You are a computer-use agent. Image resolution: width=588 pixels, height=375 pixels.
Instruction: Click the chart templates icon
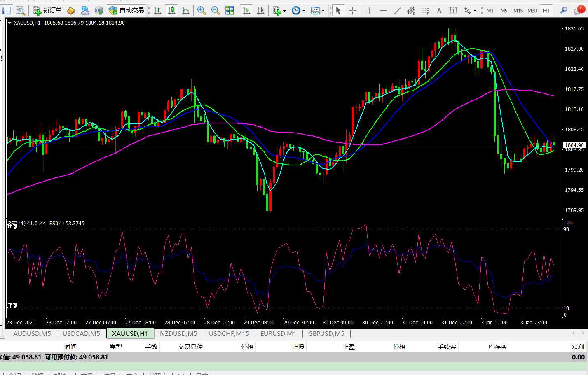pyautogui.click(x=315, y=10)
